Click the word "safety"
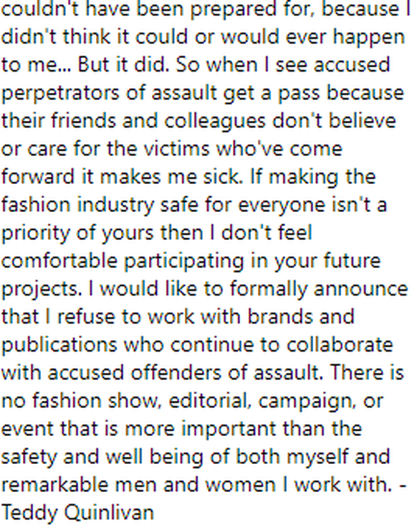The width and height of the screenshot is (417, 532). pyautogui.click(x=29, y=457)
